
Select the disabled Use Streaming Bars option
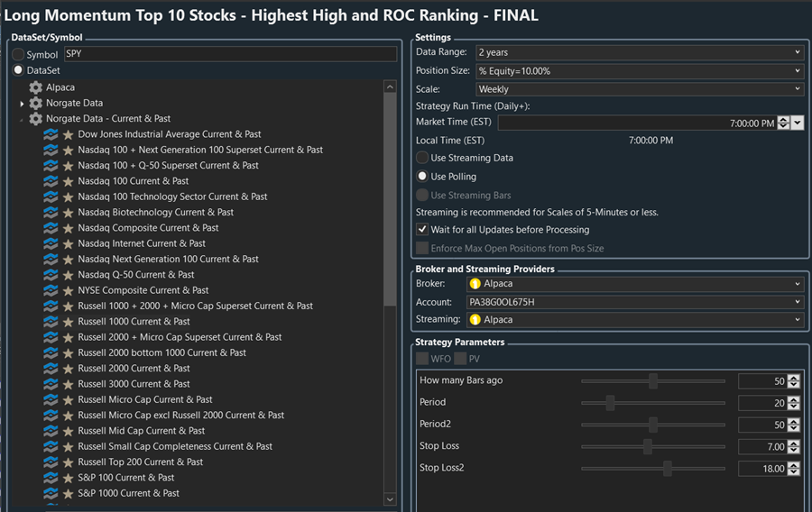[422, 195]
